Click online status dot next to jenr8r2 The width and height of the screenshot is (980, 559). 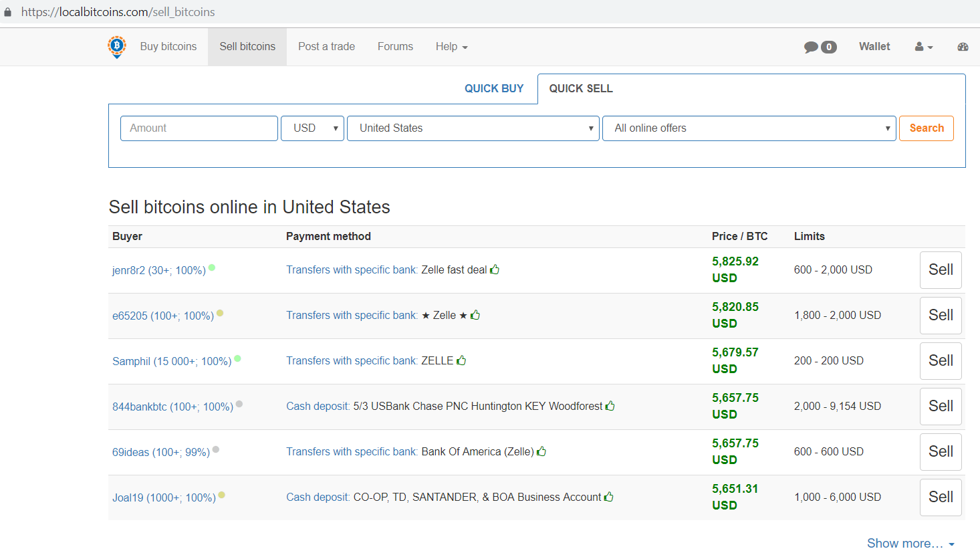pos(212,267)
